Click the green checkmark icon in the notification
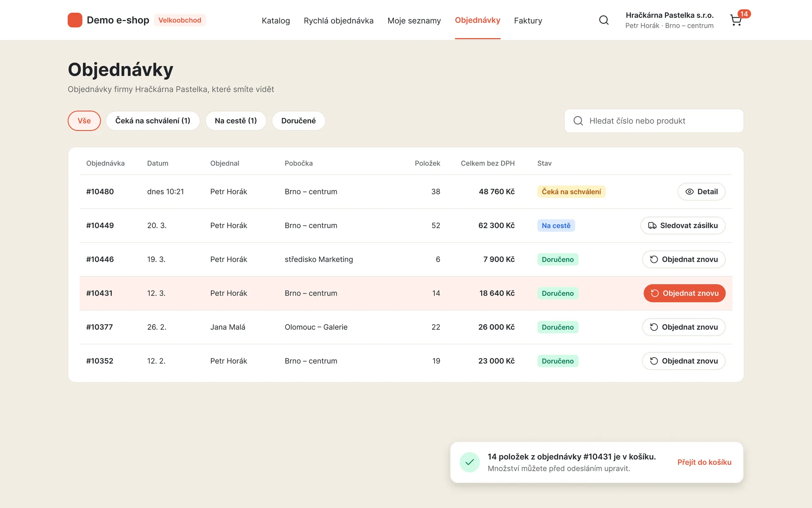The width and height of the screenshot is (812, 508). (469, 462)
